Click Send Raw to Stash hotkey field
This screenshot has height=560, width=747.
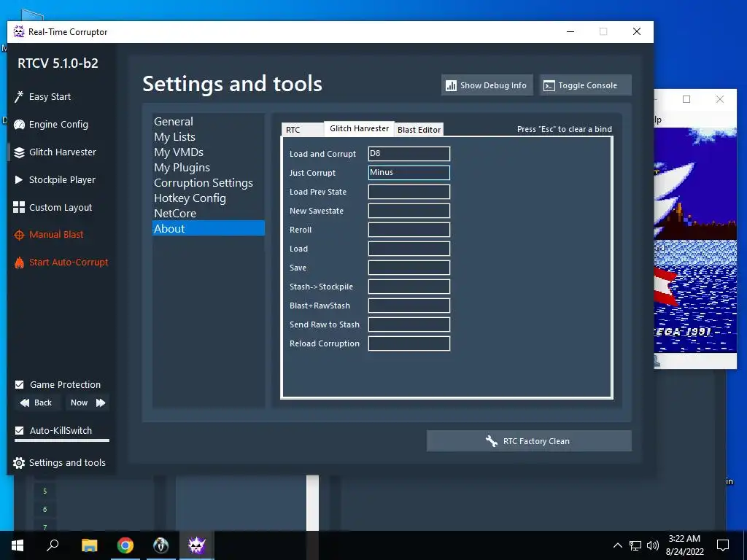[409, 324]
